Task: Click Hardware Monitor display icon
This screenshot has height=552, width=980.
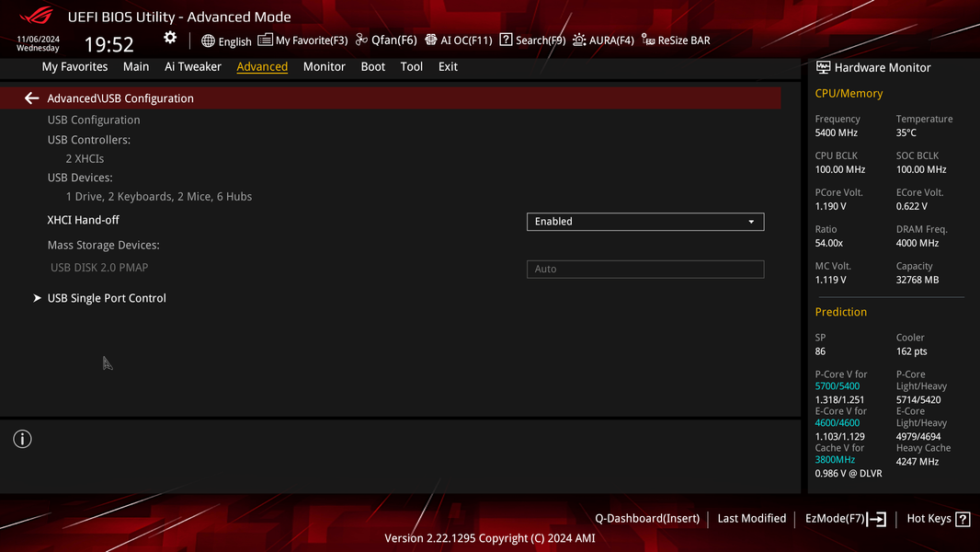Action: pos(823,67)
